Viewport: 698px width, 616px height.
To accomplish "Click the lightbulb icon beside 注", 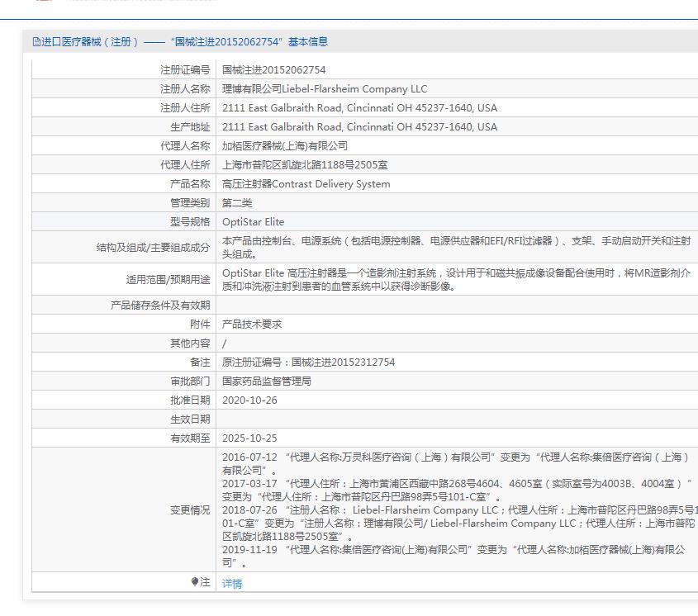I will point(195,581).
